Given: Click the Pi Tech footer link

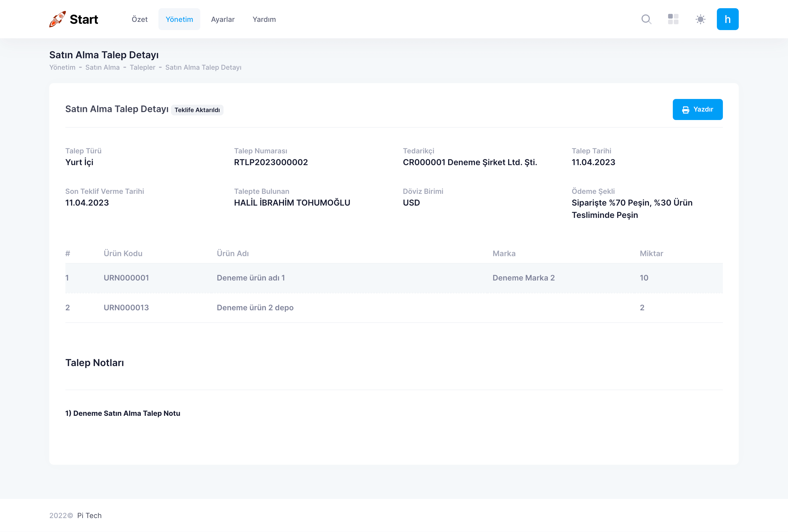Looking at the screenshot, I should [x=89, y=515].
